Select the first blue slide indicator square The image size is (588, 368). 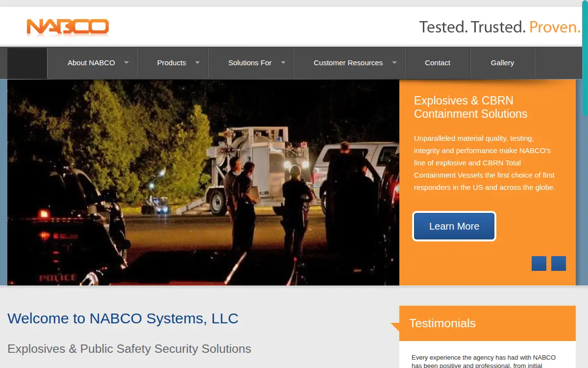pyautogui.click(x=539, y=263)
